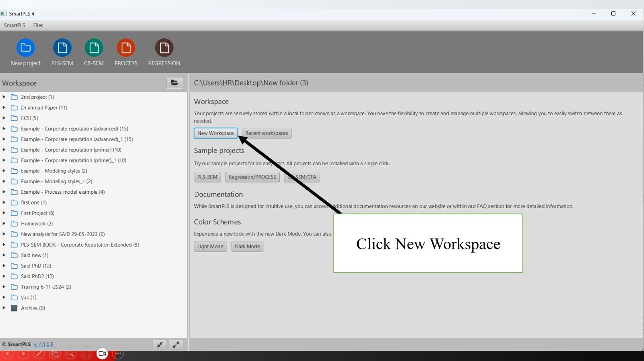This screenshot has height=361, width=644.
Task: Expand the ECSI project tree node
Action: (4, 118)
